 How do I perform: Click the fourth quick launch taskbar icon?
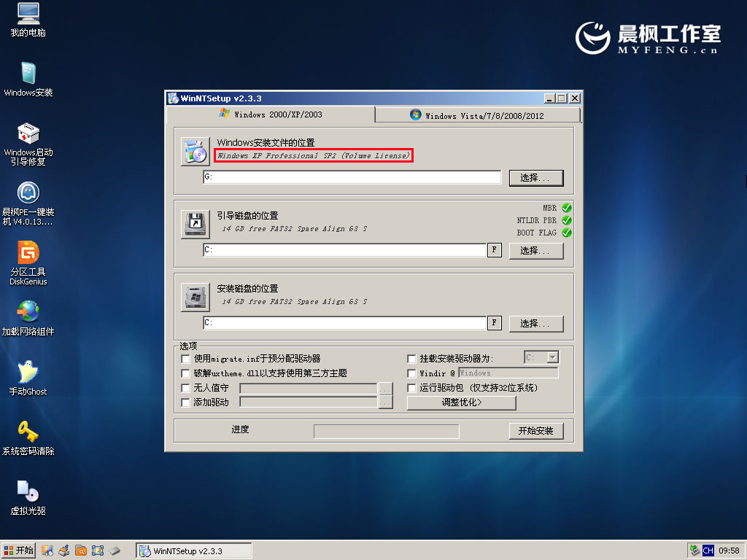click(x=98, y=551)
